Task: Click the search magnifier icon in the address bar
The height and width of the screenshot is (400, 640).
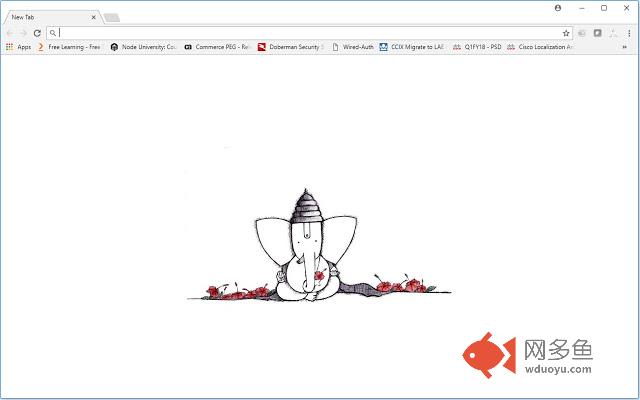Action: 53,33
